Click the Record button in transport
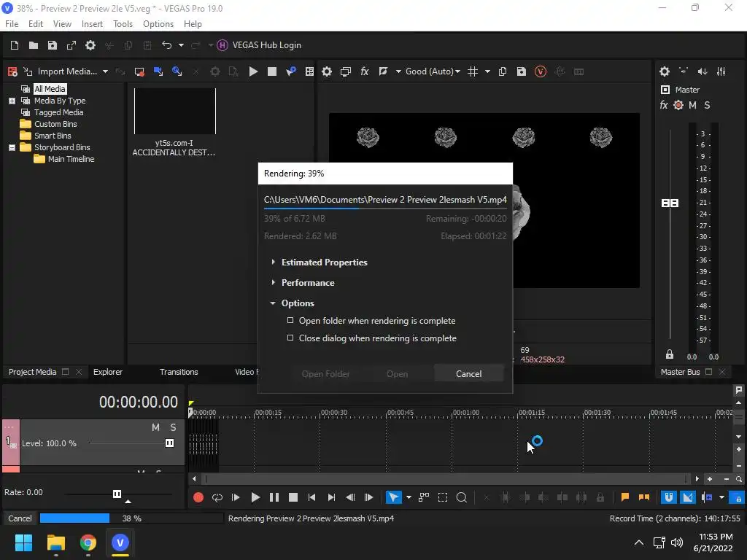The height and width of the screenshot is (560, 747). coord(198,497)
